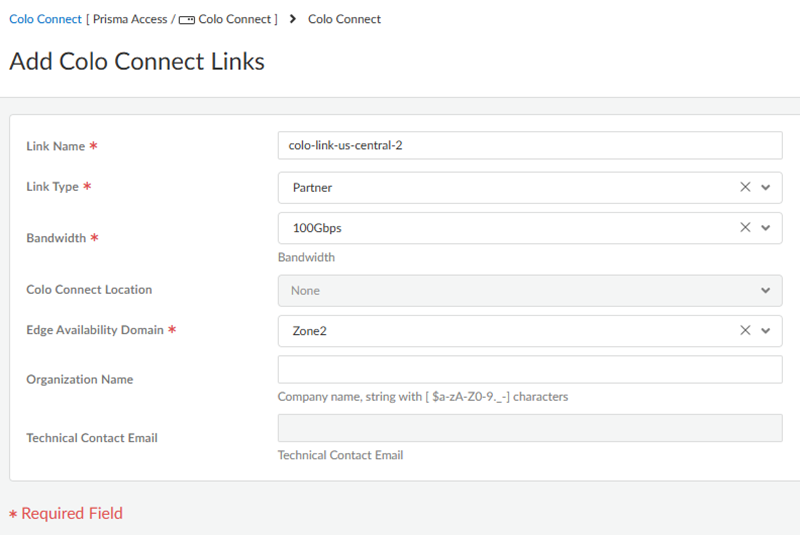Click the final Colo Connect breadcrumb item

344,19
